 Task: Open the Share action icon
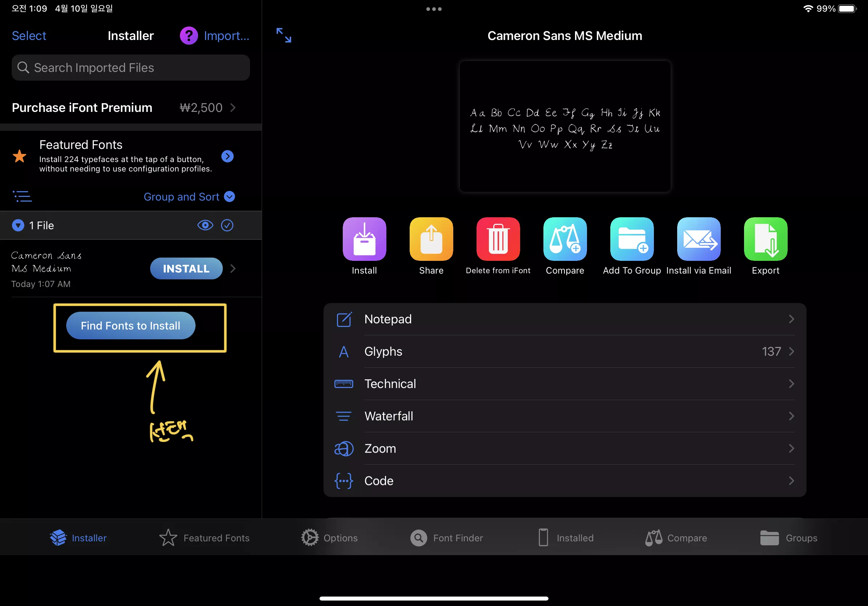[x=431, y=239]
